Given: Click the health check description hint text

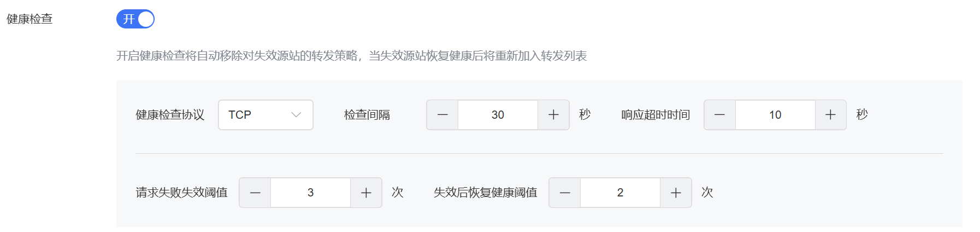Looking at the screenshot, I should click(x=351, y=56).
